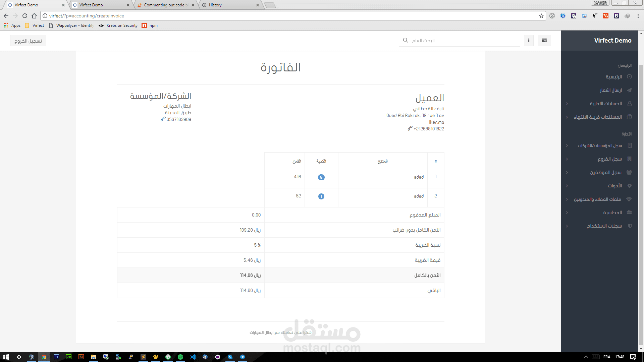Click the الأدوات gear icon
644x362 pixels.
click(630, 186)
